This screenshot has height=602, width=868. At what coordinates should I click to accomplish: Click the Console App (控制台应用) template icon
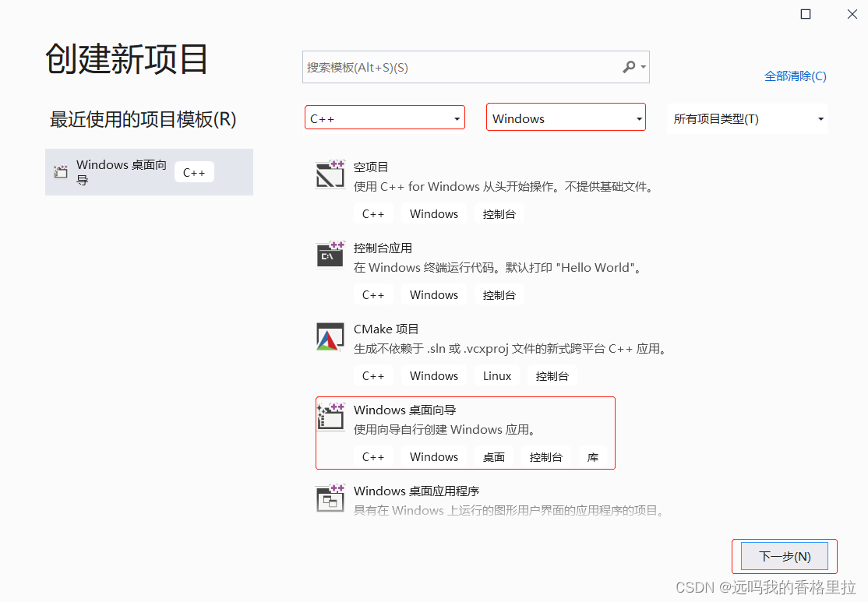coord(330,255)
